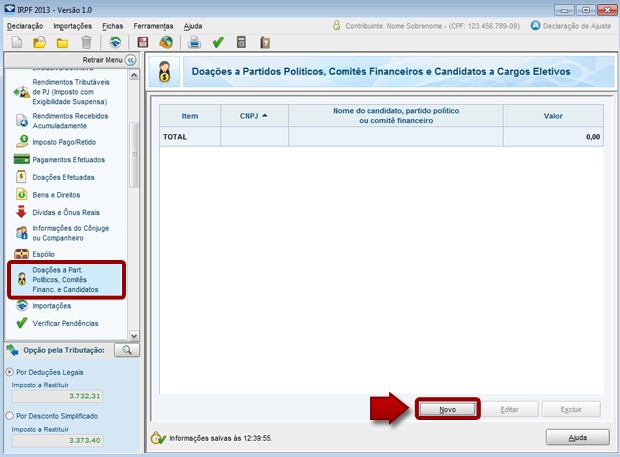Click the sidebar vertical scrollbar
The image size is (620, 457).
click(x=134, y=200)
